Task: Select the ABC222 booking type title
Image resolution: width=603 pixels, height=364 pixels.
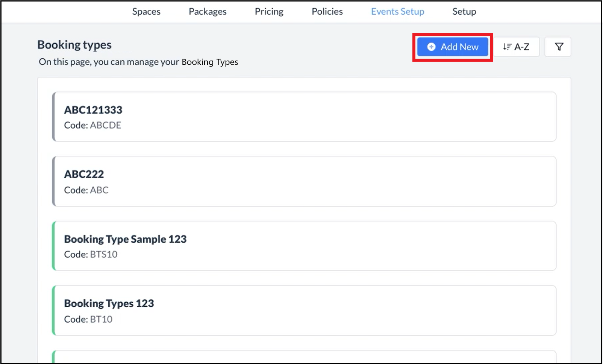Action: pos(84,174)
